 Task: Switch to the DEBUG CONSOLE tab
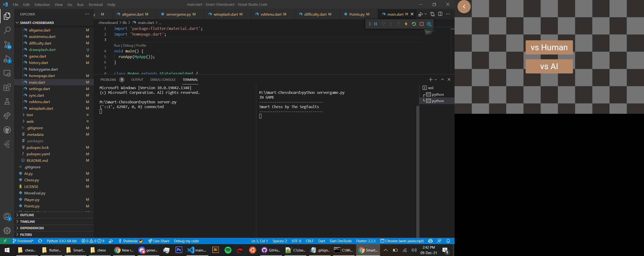pos(163,80)
